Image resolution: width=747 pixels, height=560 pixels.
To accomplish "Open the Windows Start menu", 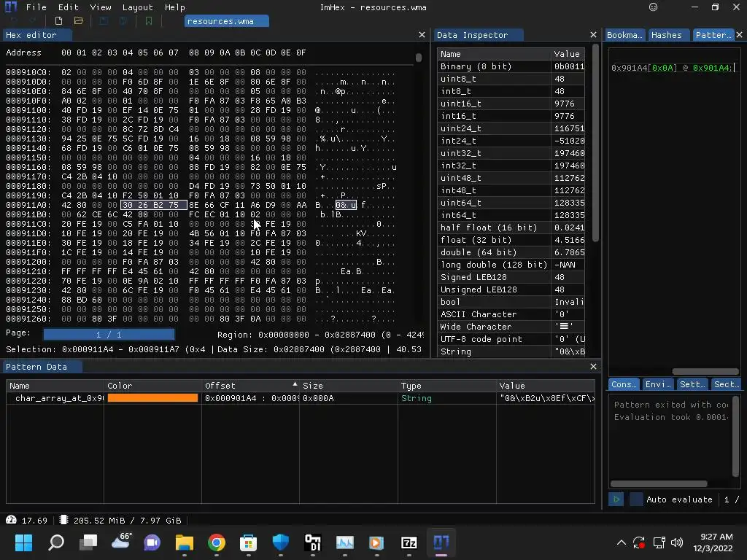I will pos(23,542).
